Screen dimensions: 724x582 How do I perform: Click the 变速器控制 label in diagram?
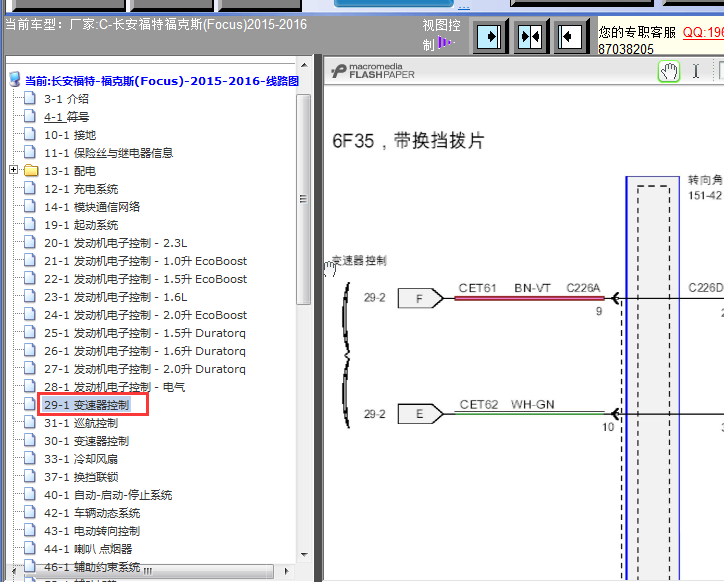pyautogui.click(x=360, y=261)
